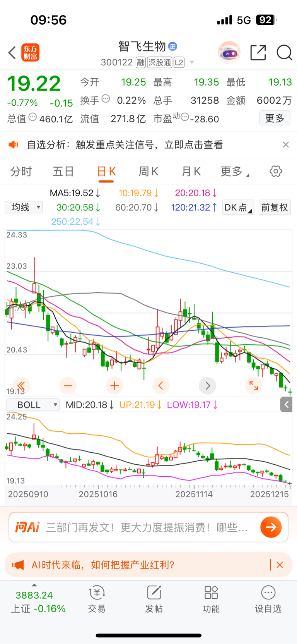Screen dimensions: 297x644
Task: Dismiss the 自选分析 notice bar
Action: [x=286, y=144]
